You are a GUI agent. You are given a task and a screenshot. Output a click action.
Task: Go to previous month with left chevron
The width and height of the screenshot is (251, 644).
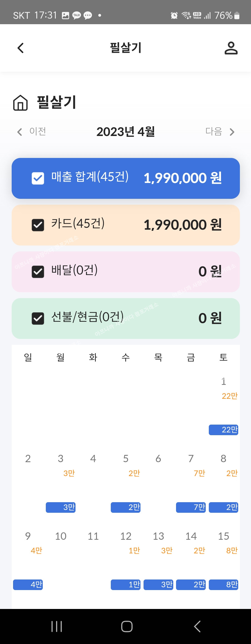point(19,132)
